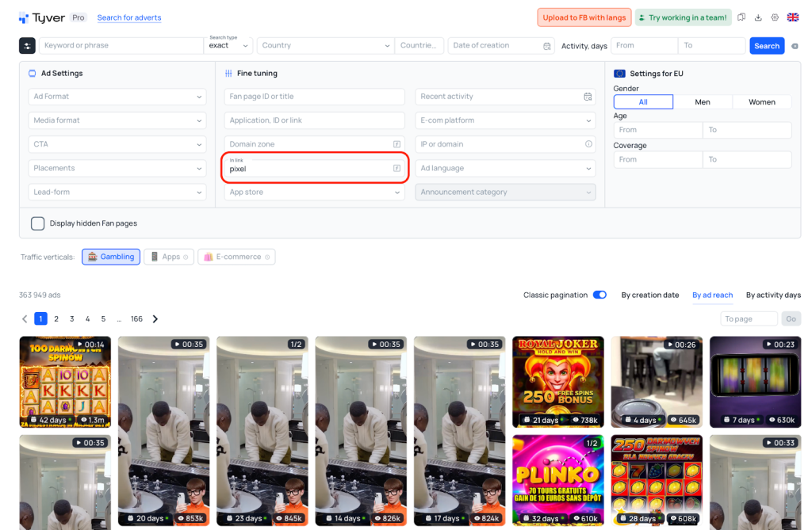Viewport: 812px width, 530px height.
Task: Click the blue Search button
Action: point(766,46)
